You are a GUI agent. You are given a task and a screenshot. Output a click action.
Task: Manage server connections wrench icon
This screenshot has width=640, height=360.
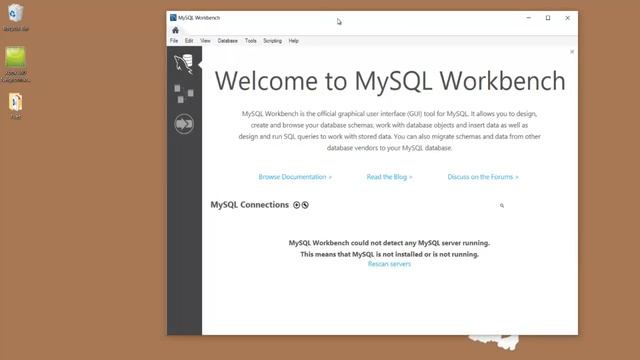[305, 205]
